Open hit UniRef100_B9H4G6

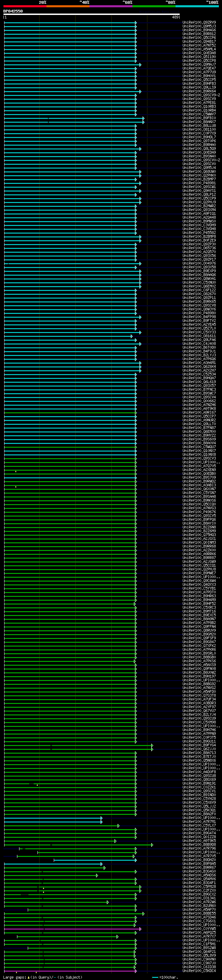tap(199, 30)
